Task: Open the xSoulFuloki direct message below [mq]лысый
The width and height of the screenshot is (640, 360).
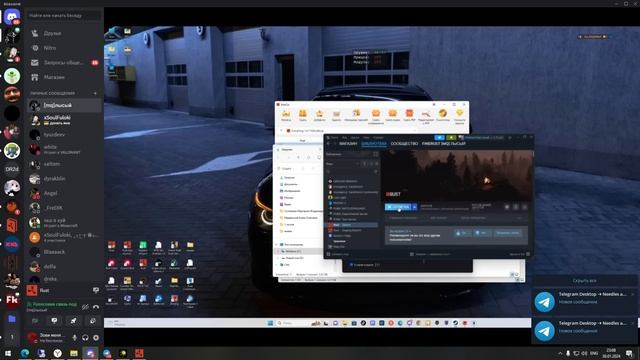Action: click(64, 120)
